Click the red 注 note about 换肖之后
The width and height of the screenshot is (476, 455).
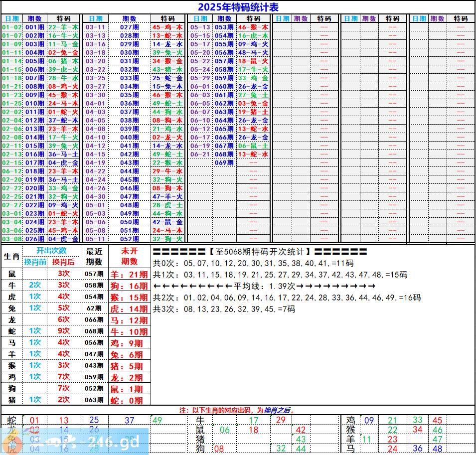point(237,410)
